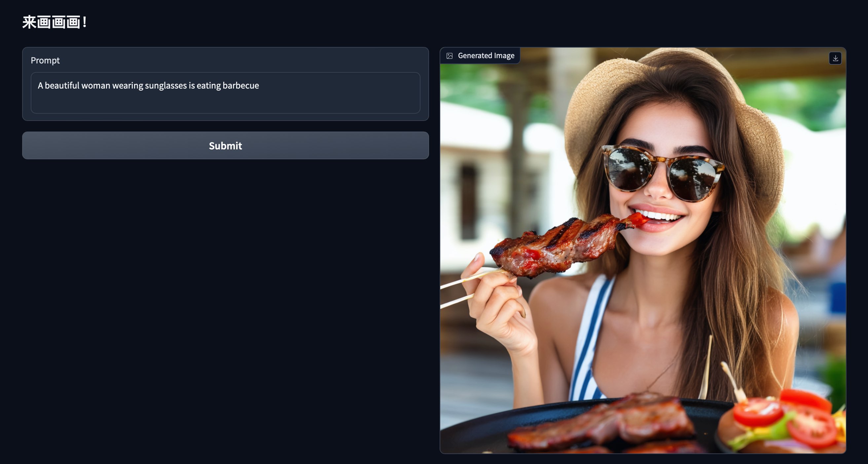
Task: Click the Generated Image label
Action: tap(486, 56)
